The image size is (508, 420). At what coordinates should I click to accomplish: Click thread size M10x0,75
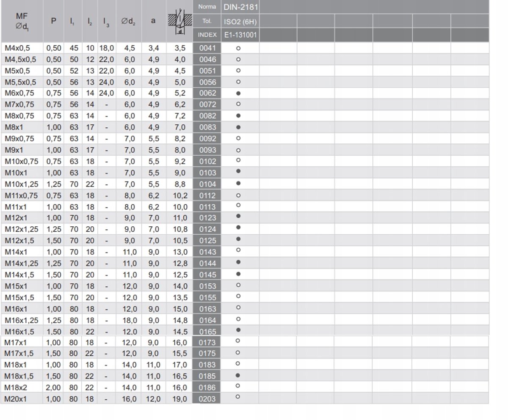coord(21,161)
